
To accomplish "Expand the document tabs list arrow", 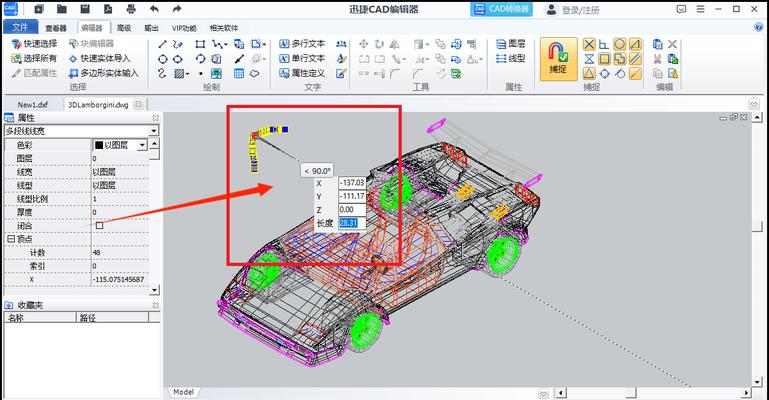I will pos(754,104).
